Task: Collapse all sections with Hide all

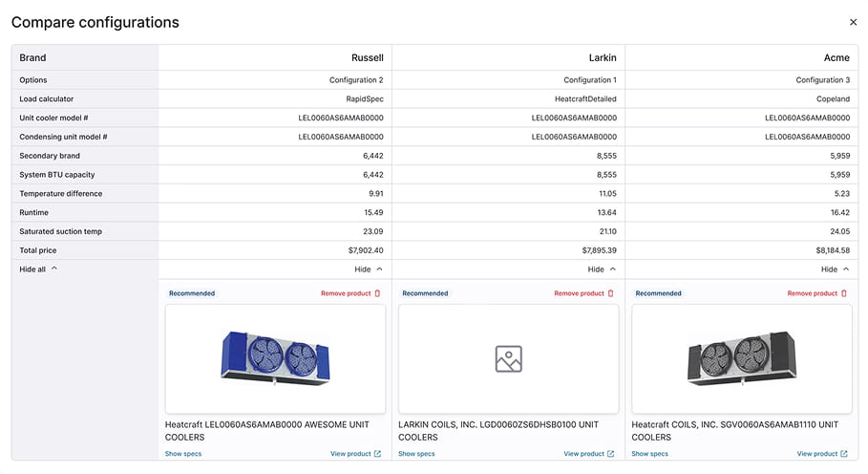Action: click(x=37, y=269)
